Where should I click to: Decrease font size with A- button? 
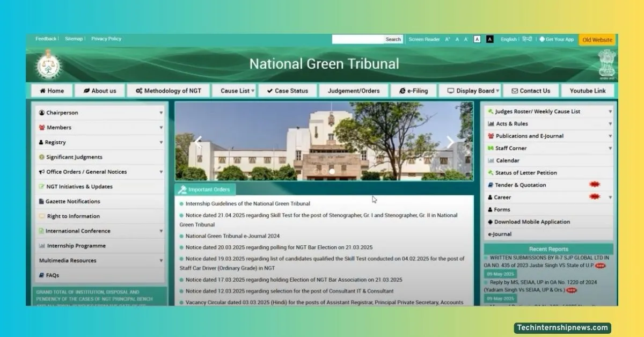click(x=466, y=39)
